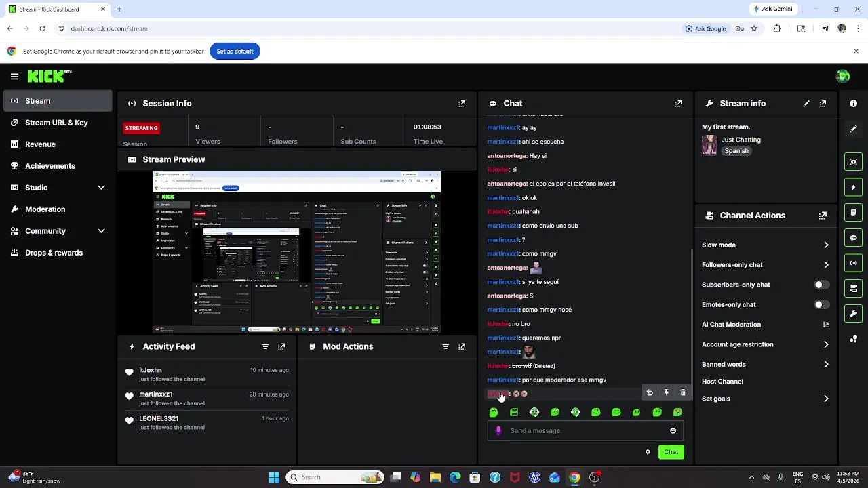Open Mod Actions filter options
Viewport: 868px width, 488px height.
(x=446, y=346)
